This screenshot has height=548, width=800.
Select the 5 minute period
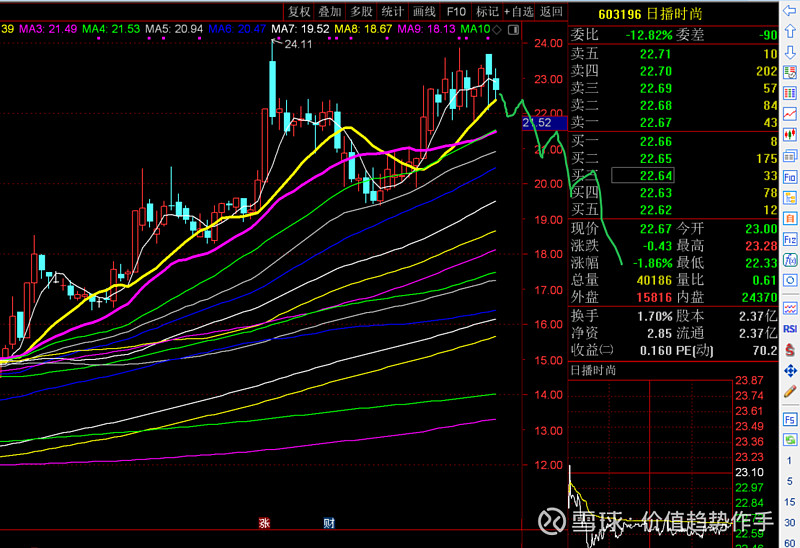789,481
